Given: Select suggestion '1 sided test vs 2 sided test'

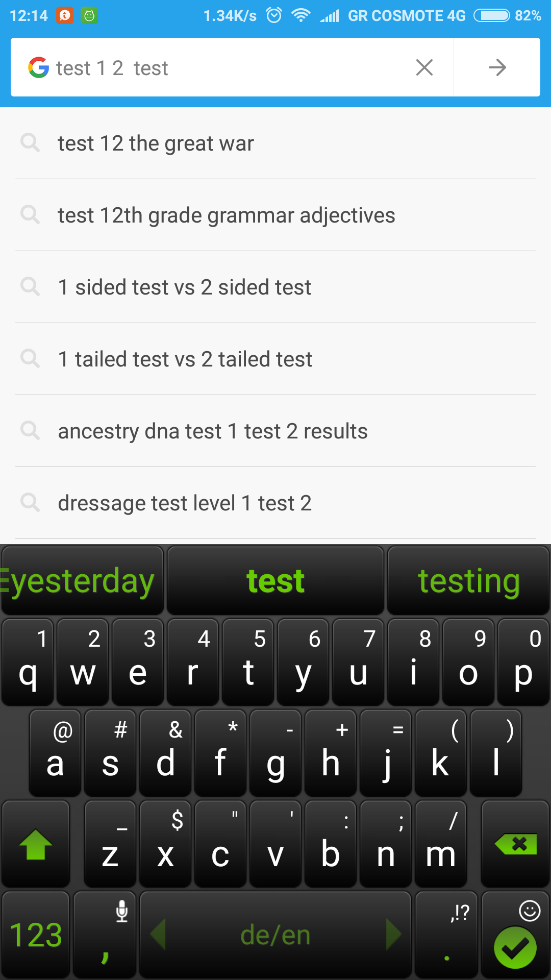Looking at the screenshot, I should [x=184, y=287].
